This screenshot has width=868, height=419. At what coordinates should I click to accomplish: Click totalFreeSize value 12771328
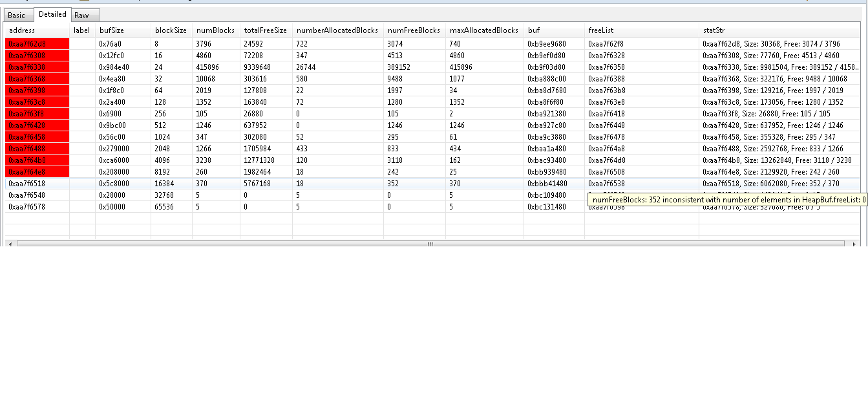point(259,160)
